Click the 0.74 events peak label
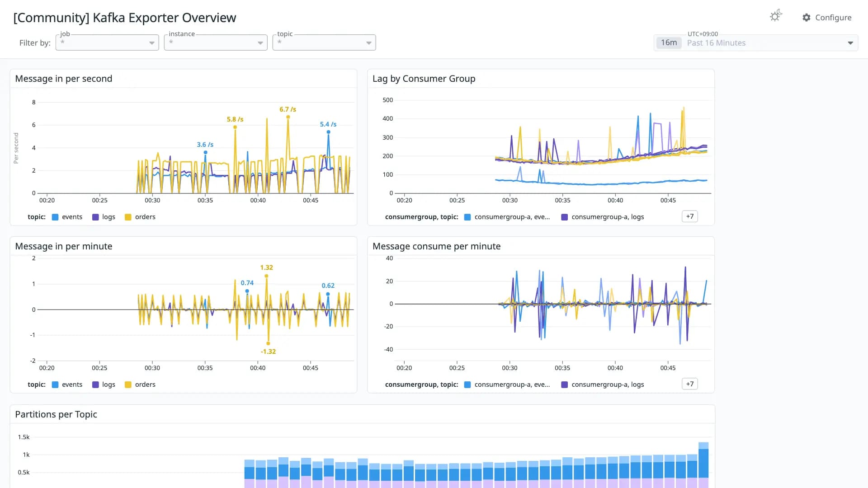The width and height of the screenshot is (868, 488). (247, 283)
